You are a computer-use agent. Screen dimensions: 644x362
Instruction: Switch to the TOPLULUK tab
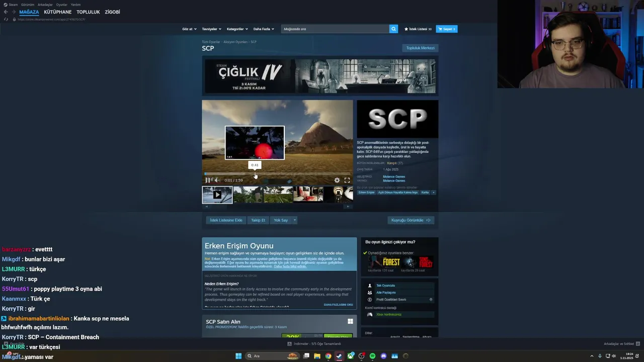coord(88,12)
